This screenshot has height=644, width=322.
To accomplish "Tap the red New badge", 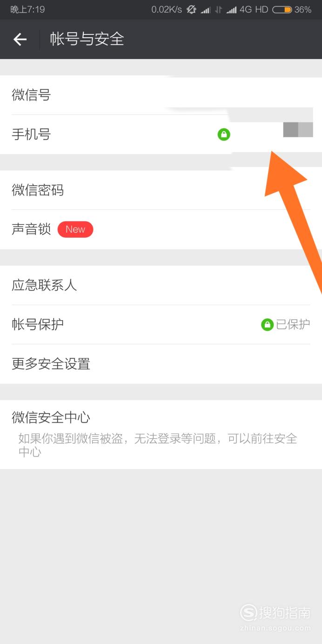I will (75, 229).
